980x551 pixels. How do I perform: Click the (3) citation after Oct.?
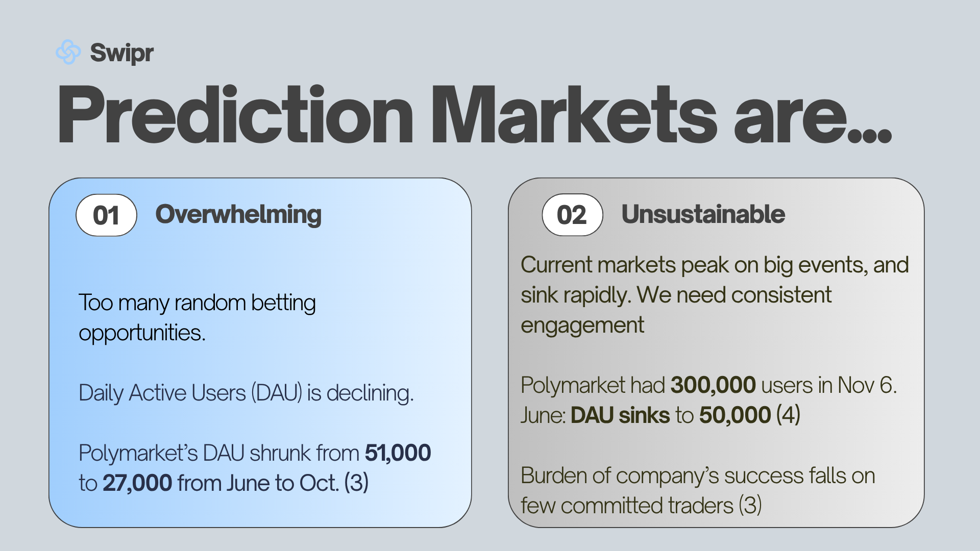coord(356,483)
